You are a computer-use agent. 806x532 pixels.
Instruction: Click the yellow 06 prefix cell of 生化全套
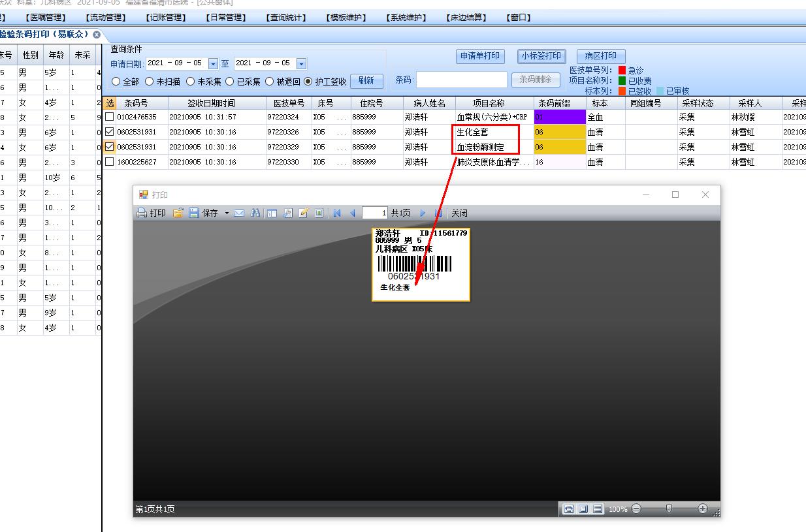tap(560, 132)
